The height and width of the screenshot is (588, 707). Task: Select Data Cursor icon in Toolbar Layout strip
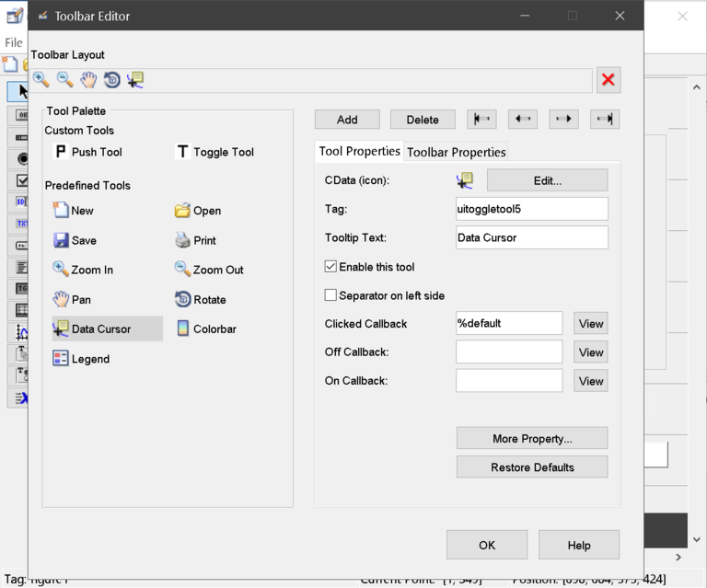coord(135,80)
